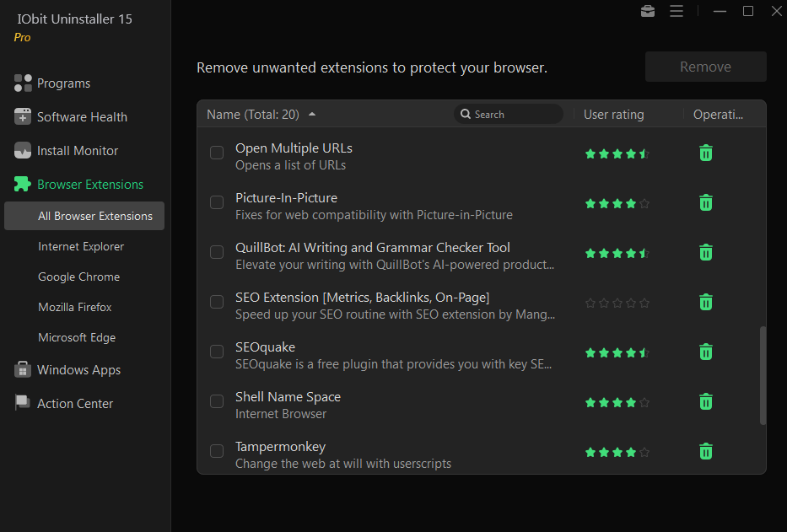Open the toolbox briefcase icon in title bar
The height and width of the screenshot is (532, 787).
648,11
